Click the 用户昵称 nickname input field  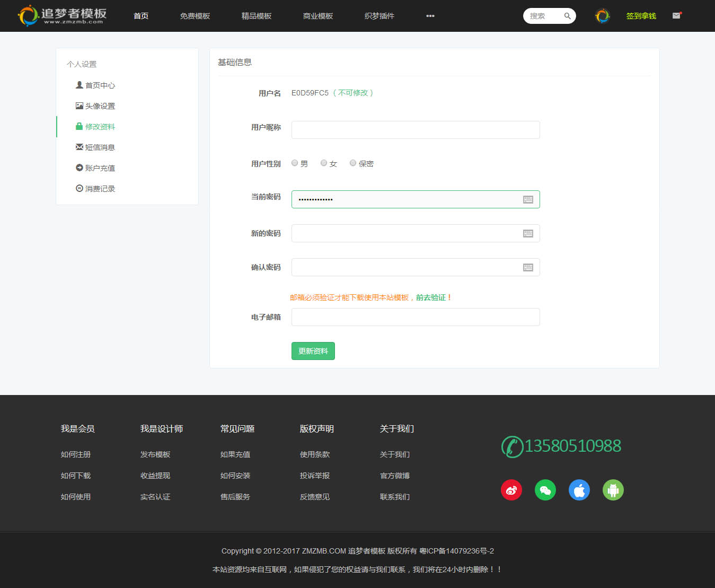tap(416, 130)
